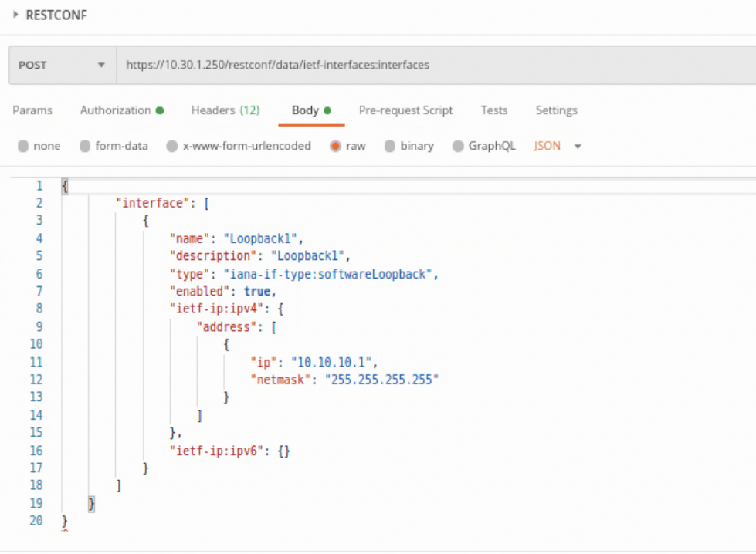The width and height of the screenshot is (756, 554).
Task: Select the raw body radio button
Action: tap(335, 146)
